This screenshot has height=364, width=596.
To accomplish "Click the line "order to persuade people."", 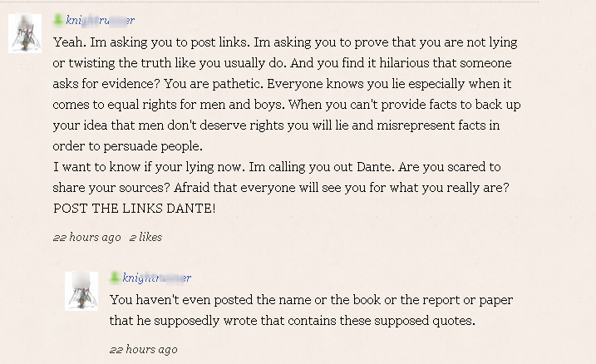I will tap(128, 146).
